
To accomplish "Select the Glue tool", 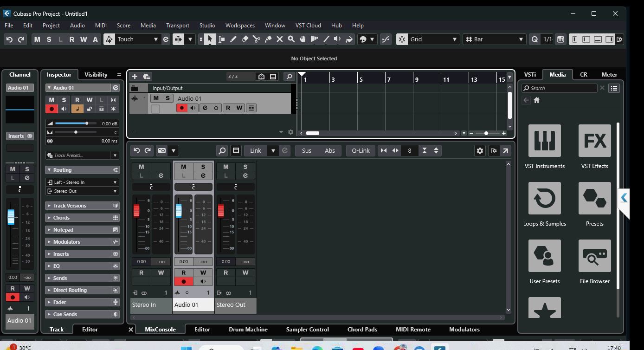I will (x=268, y=39).
